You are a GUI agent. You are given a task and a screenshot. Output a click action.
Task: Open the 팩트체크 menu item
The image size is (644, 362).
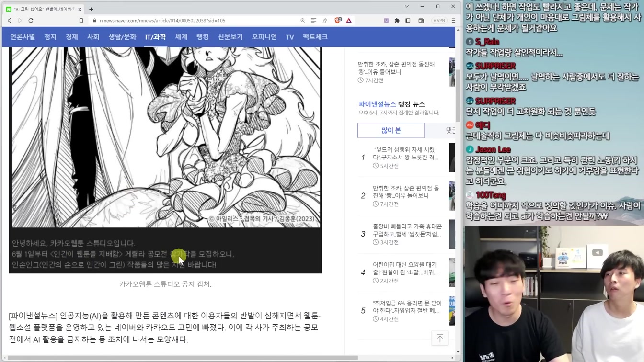pos(315,37)
